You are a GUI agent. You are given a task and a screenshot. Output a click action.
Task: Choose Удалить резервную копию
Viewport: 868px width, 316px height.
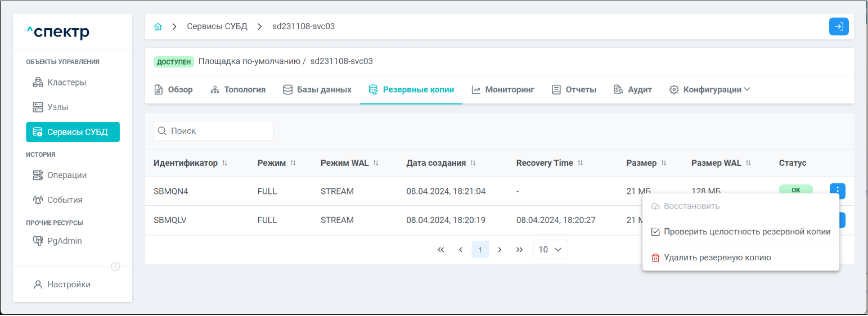(717, 258)
